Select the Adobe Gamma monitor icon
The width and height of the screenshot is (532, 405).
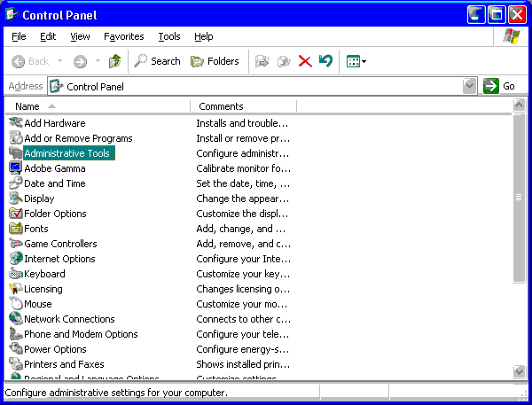tap(16, 168)
